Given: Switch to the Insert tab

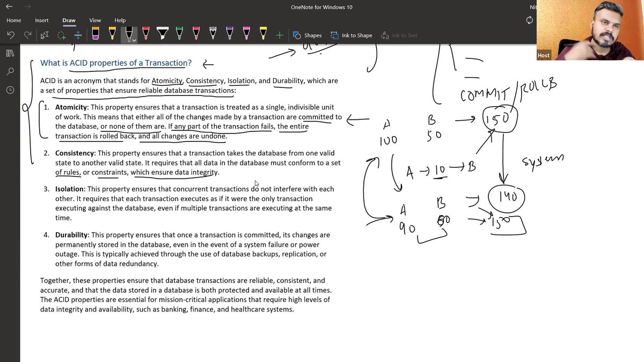Looking at the screenshot, I should tap(42, 20).
